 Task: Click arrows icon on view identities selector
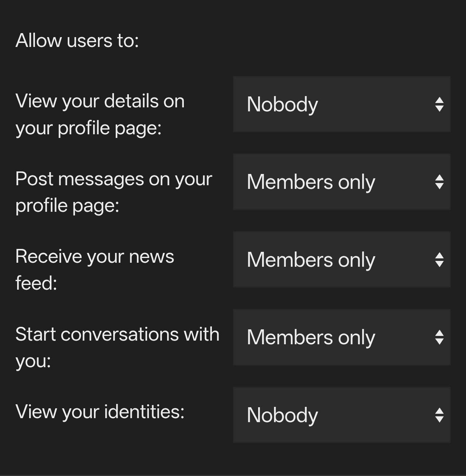tap(439, 415)
